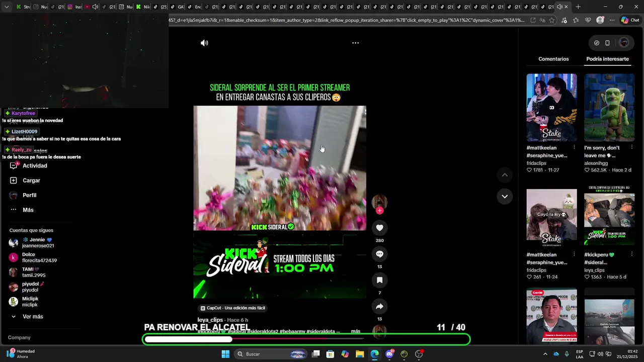This screenshot has height=362, width=644.
Task: Show hidden system tray icons
Action: 545,354
